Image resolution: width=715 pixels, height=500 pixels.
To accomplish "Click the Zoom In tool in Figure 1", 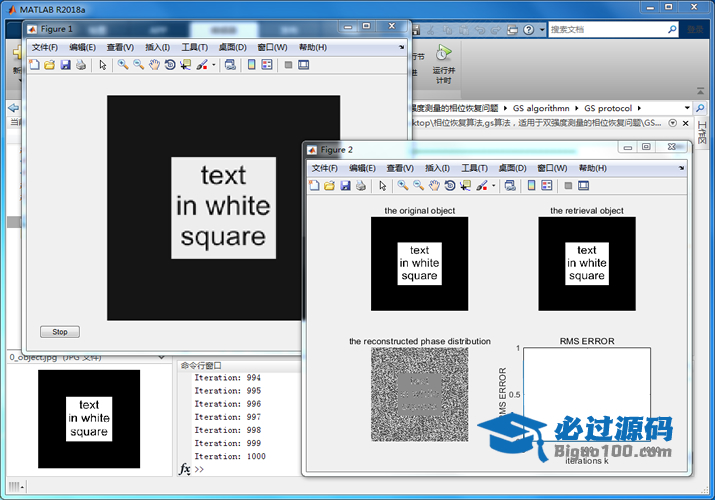I will point(123,65).
